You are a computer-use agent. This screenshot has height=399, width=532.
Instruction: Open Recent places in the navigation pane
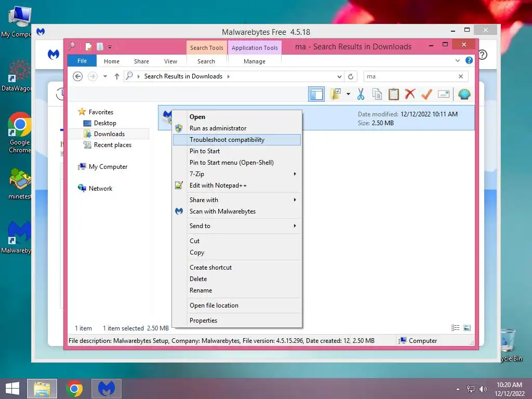pyautogui.click(x=108, y=145)
